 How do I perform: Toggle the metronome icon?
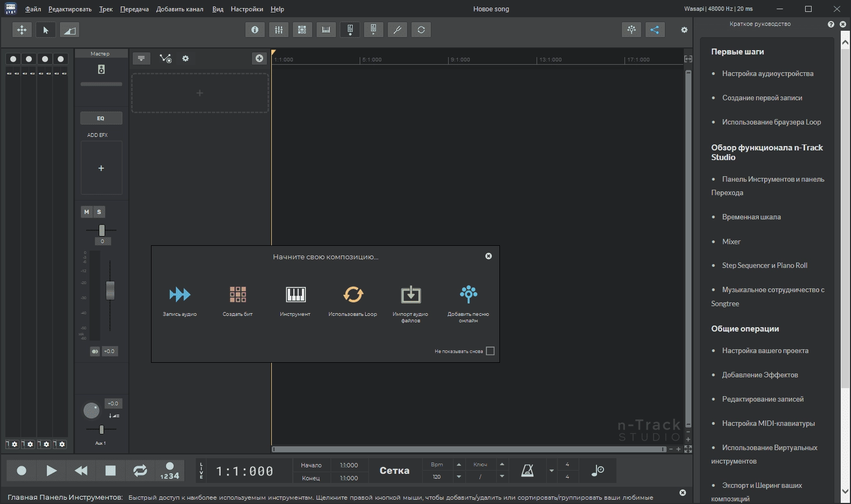tap(527, 471)
